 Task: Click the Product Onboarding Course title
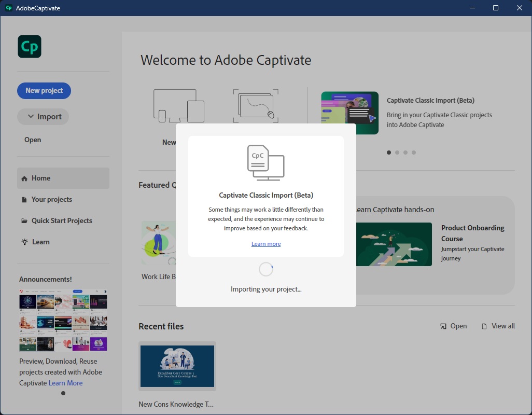click(x=472, y=233)
